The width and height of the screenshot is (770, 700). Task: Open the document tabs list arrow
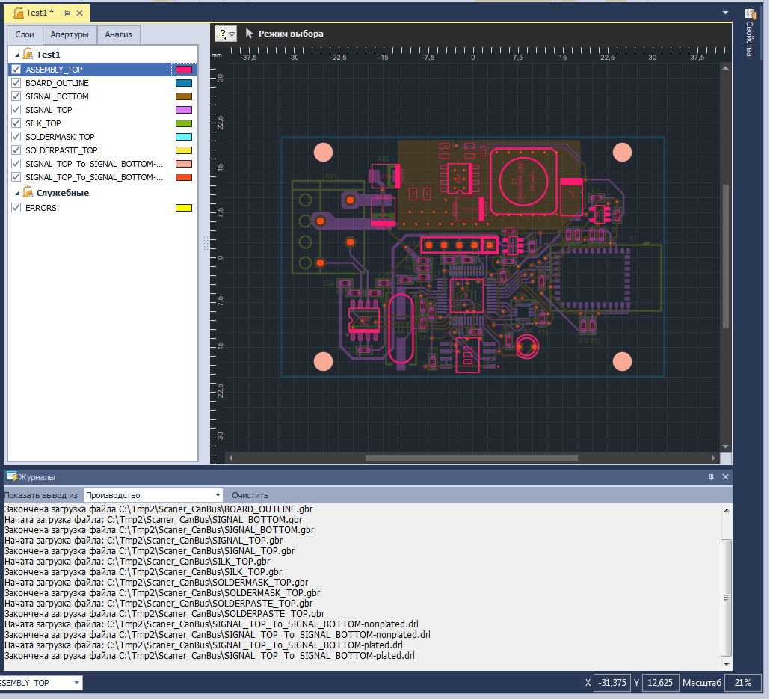pyautogui.click(x=725, y=13)
